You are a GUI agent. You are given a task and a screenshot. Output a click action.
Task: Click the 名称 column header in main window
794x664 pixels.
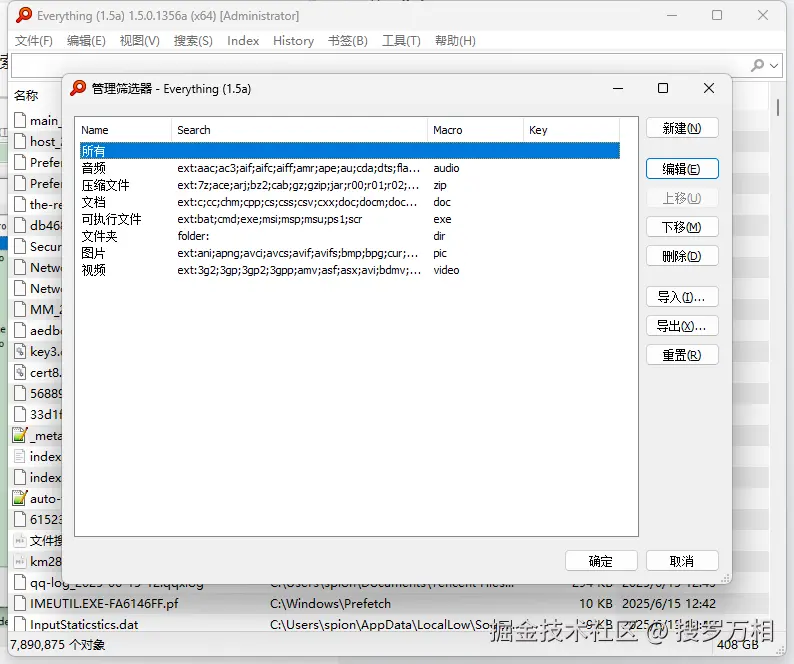click(x=26, y=95)
